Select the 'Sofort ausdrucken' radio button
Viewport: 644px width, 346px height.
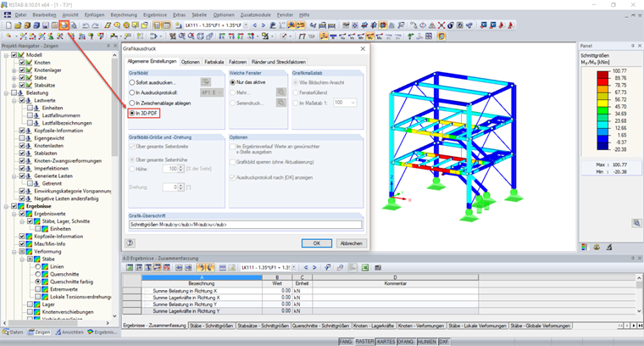132,82
